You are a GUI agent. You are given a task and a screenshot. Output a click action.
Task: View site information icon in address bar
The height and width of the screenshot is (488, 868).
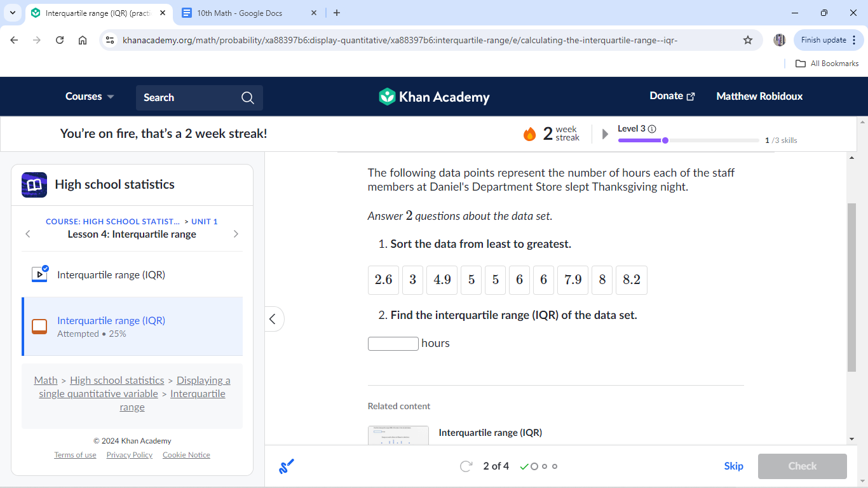coord(110,40)
